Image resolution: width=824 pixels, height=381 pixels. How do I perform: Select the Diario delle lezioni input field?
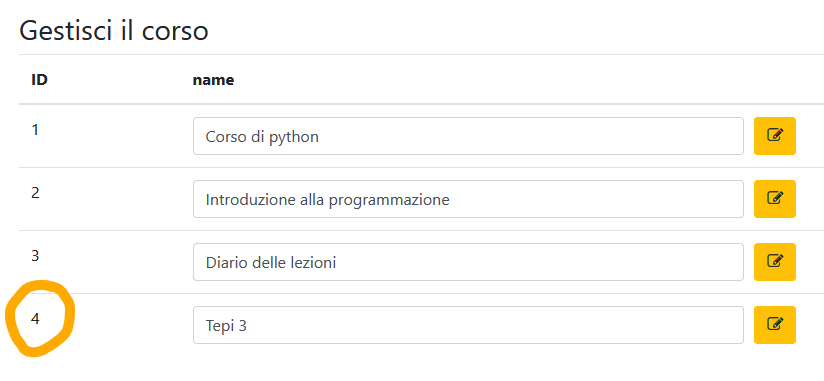tap(468, 262)
